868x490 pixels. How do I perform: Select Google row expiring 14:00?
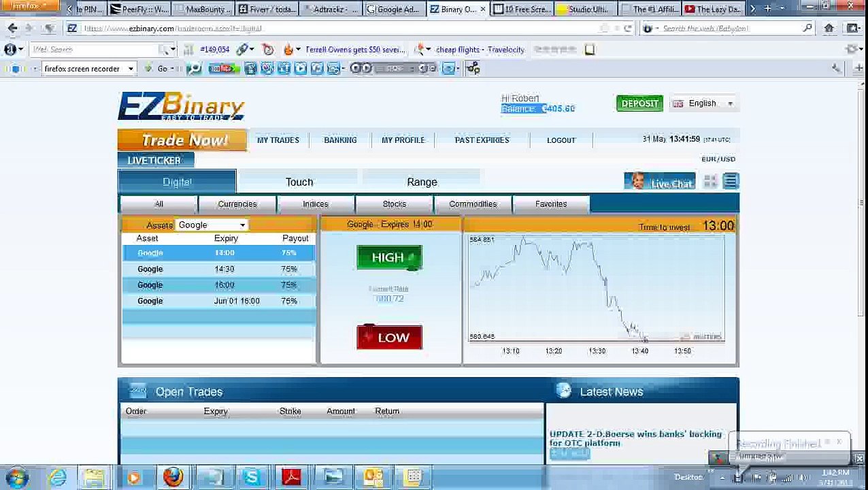218,252
